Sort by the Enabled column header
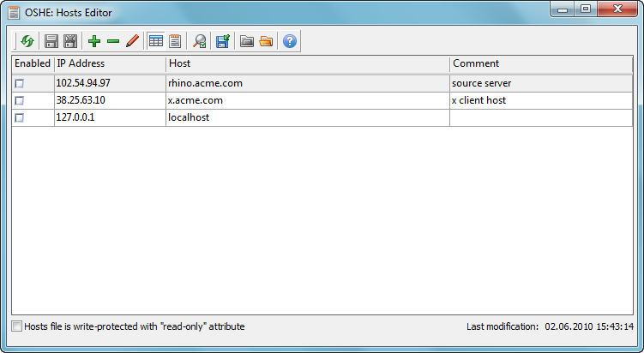 [x=33, y=64]
